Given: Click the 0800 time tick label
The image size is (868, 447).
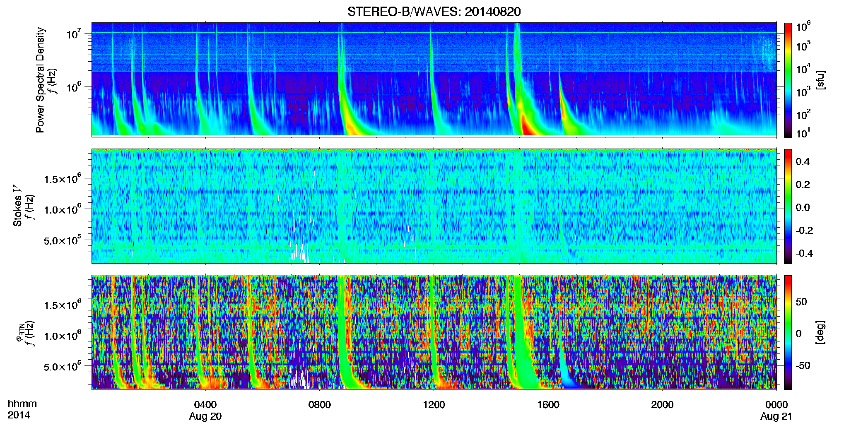Looking at the screenshot, I should tap(320, 404).
